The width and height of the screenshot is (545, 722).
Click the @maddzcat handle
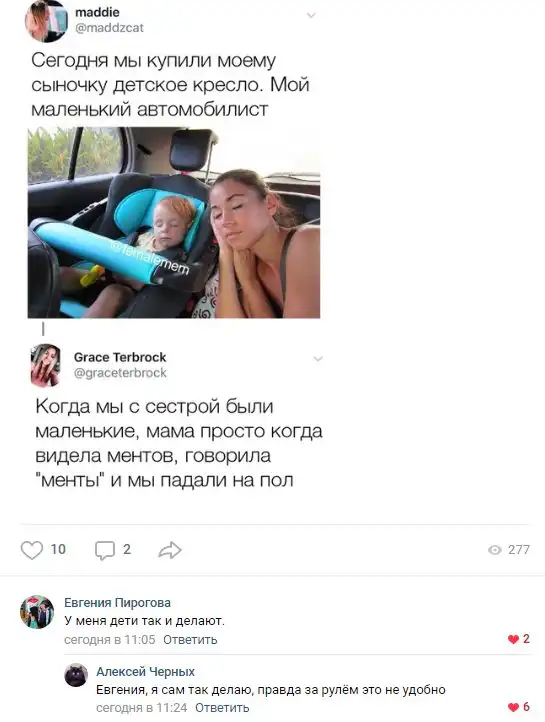[110, 28]
